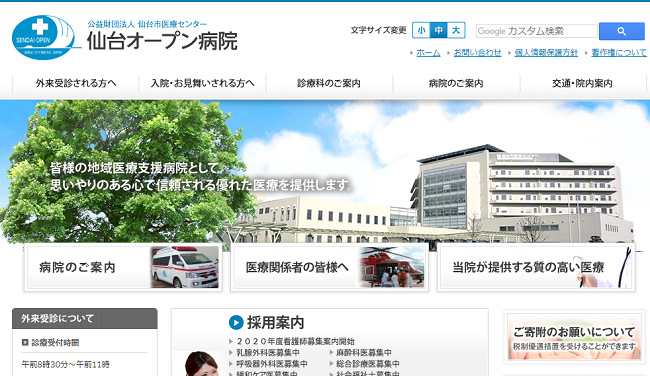The height and width of the screenshot is (376, 650).
Task: Click the 当院が提供する質の高い医療 banner
Action: tap(536, 267)
